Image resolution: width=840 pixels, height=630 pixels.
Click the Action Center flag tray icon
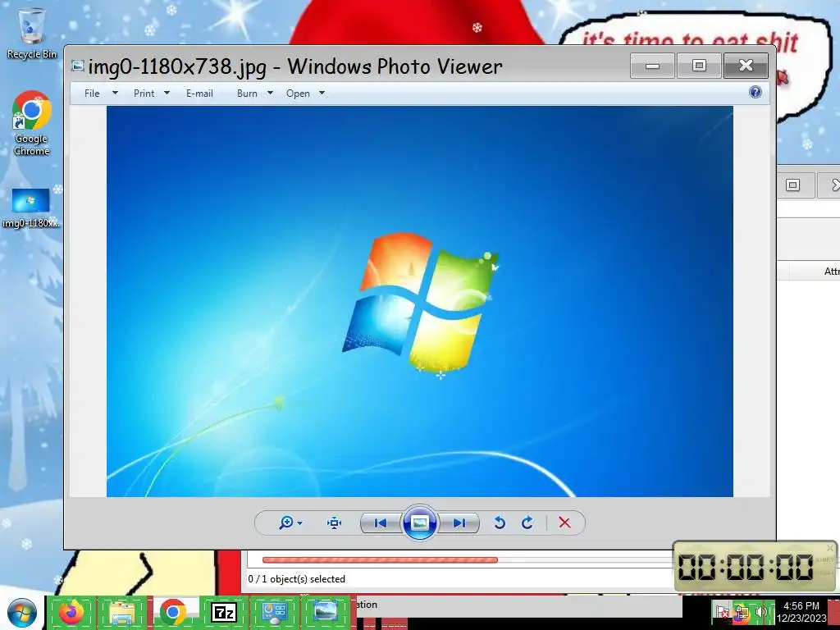pyautogui.click(x=722, y=612)
